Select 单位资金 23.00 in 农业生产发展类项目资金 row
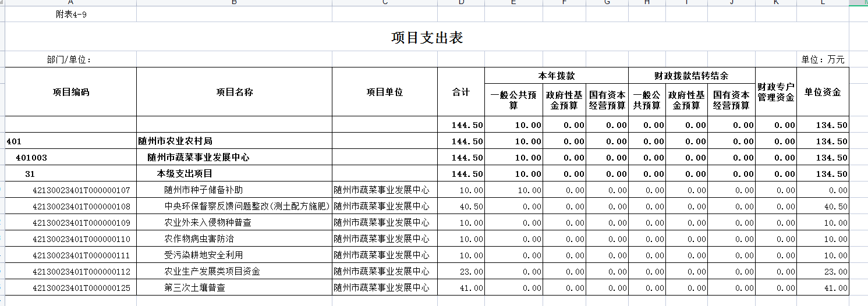 tap(823, 271)
